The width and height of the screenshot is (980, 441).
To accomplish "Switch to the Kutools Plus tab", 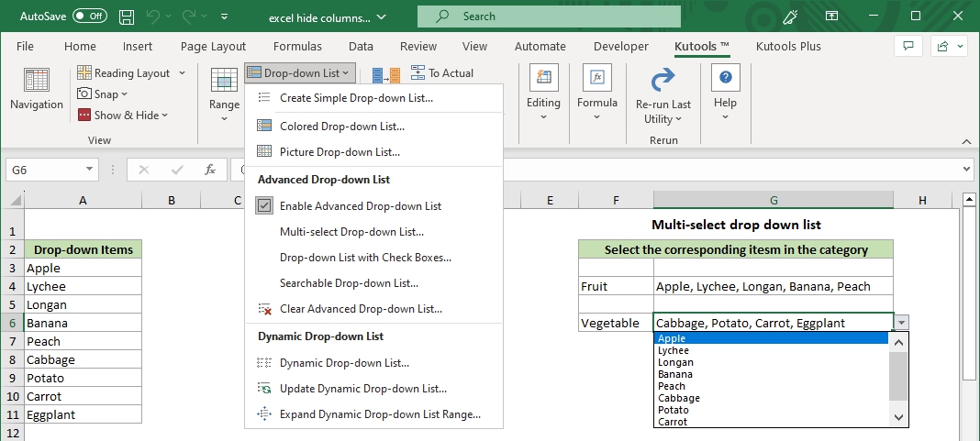I will (x=788, y=47).
